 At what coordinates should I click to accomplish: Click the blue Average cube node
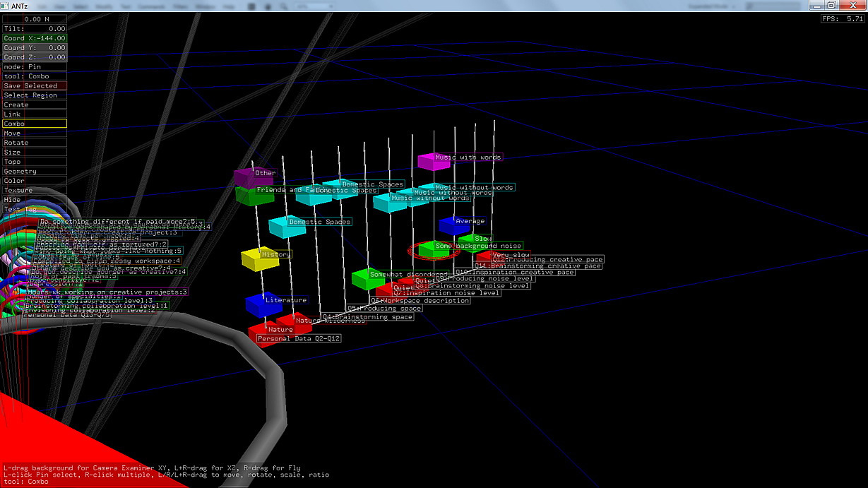coord(452,225)
